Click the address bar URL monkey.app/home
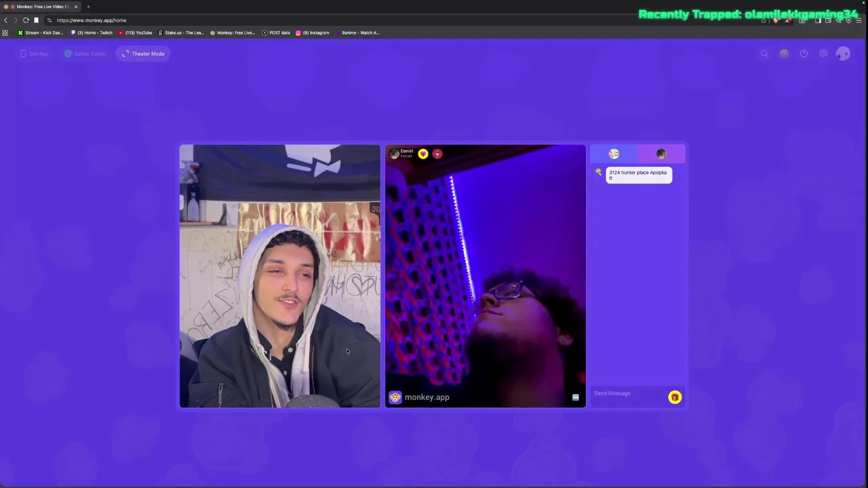868x488 pixels. click(92, 20)
